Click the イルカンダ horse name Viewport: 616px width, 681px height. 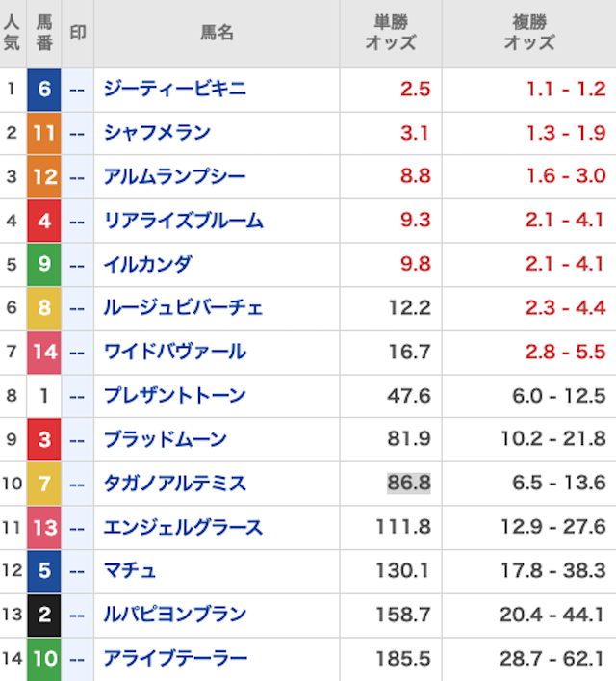click(x=148, y=264)
